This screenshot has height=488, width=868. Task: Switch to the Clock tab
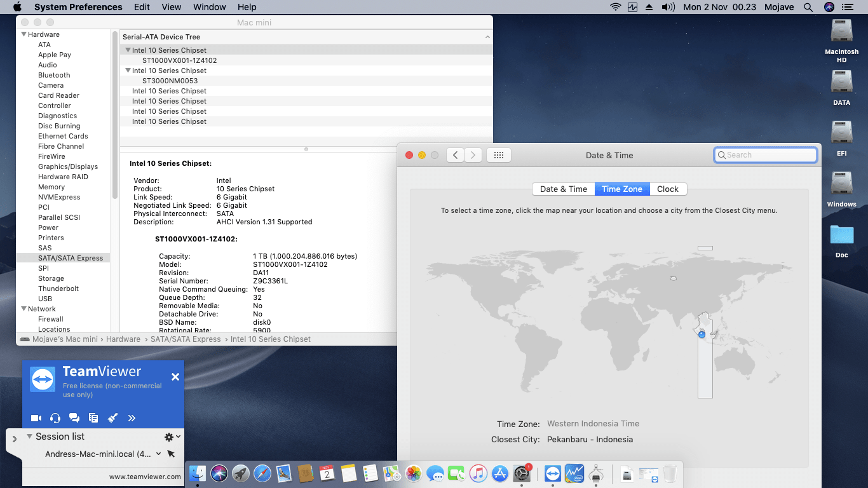click(x=667, y=189)
